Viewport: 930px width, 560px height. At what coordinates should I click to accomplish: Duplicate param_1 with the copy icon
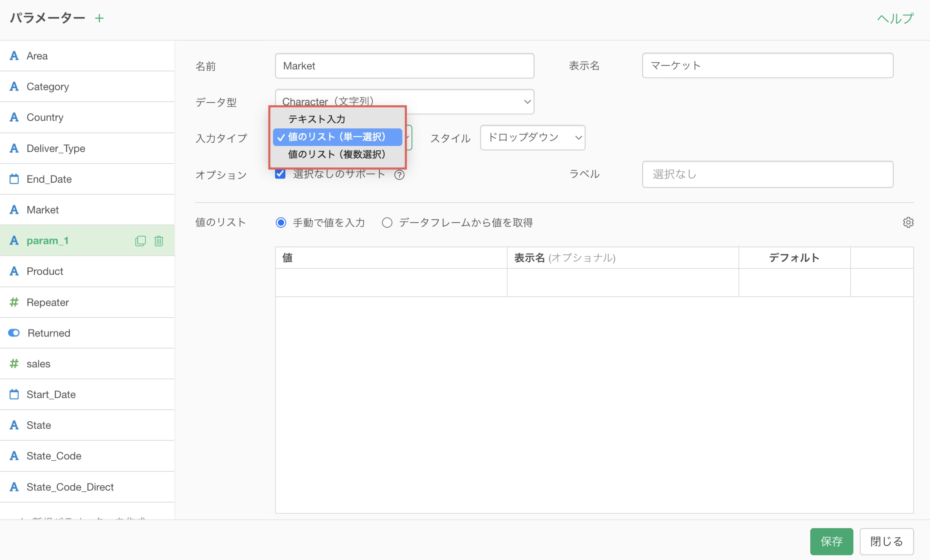point(140,241)
